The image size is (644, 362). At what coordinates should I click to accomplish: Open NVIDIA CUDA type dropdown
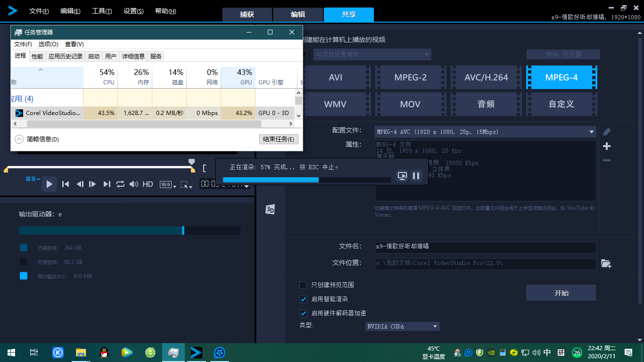click(x=403, y=326)
